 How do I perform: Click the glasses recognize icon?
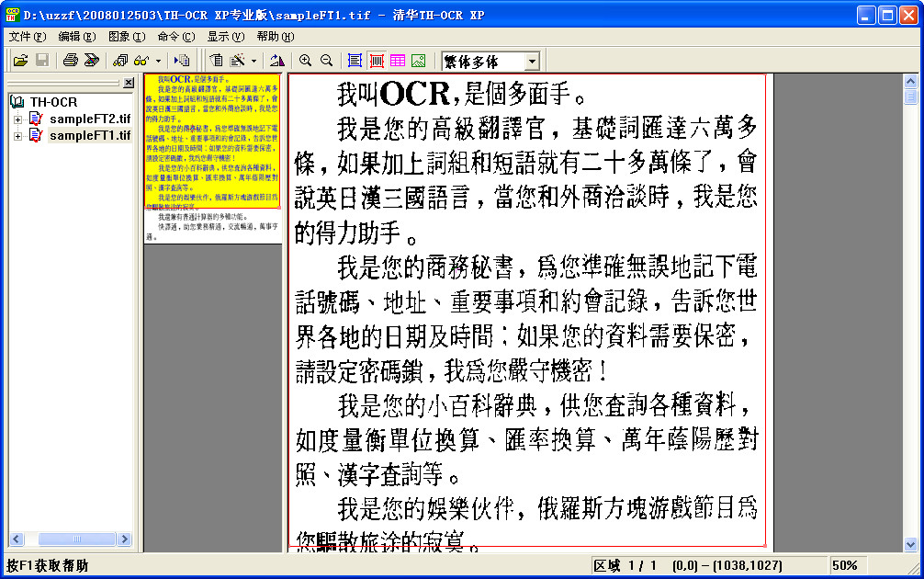pos(141,60)
